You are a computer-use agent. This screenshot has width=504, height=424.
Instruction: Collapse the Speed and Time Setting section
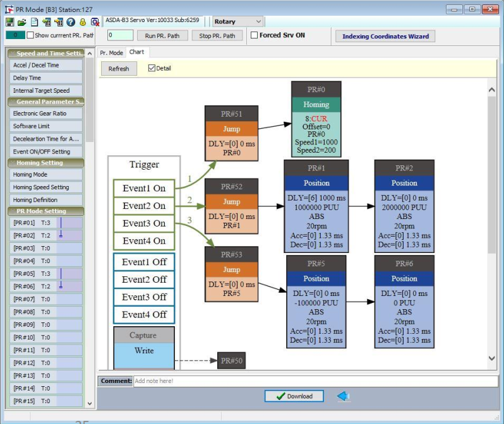click(45, 54)
